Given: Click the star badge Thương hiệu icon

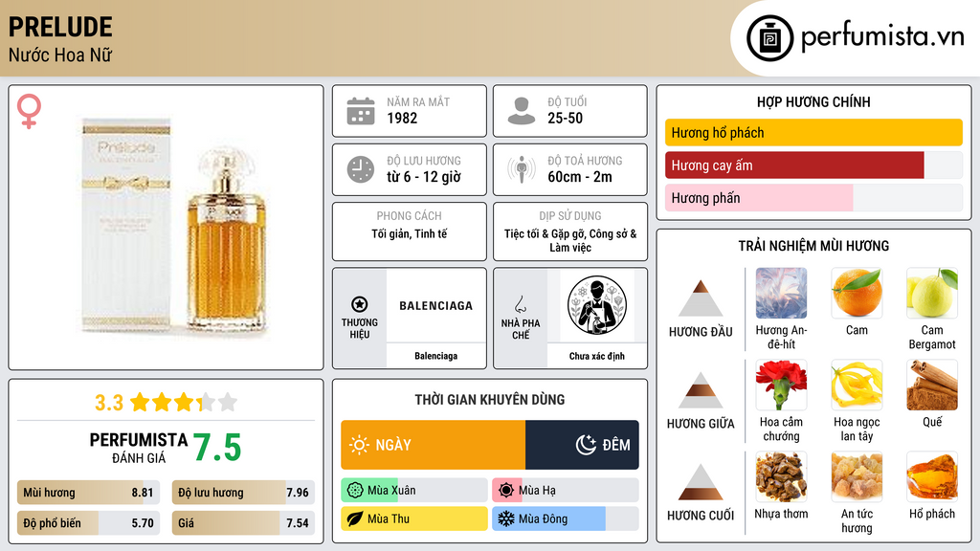Looking at the screenshot, I should point(360,304).
